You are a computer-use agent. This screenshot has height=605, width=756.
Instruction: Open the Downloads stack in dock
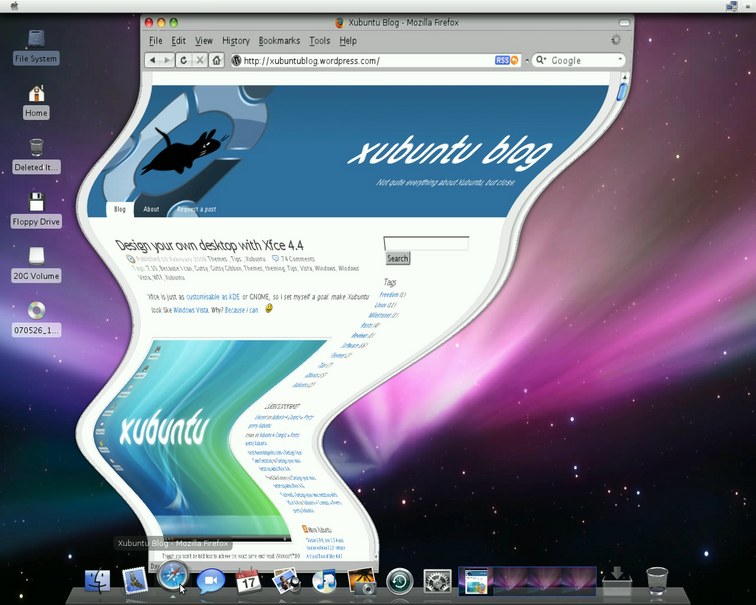coord(617,580)
